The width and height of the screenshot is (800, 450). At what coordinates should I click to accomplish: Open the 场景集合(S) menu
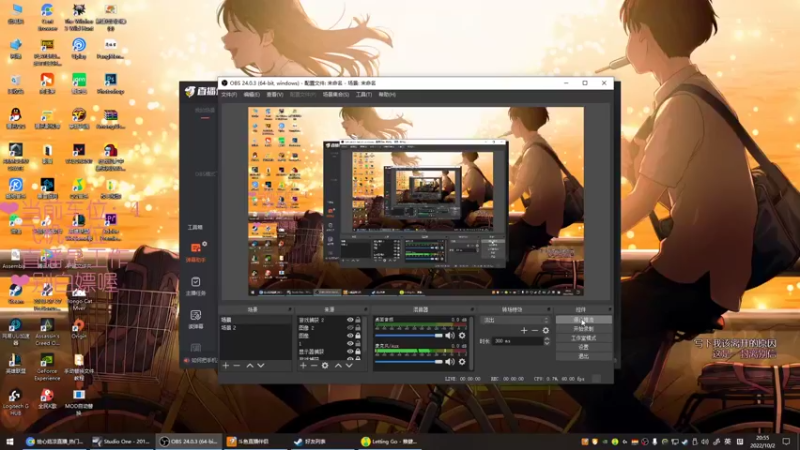click(336, 94)
